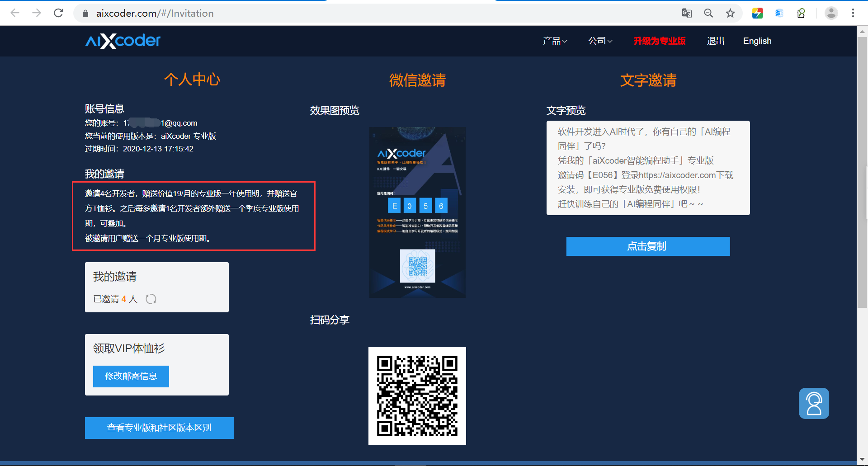The width and height of the screenshot is (868, 466).
Task: Open the 公司 dropdown menu
Action: click(x=600, y=41)
